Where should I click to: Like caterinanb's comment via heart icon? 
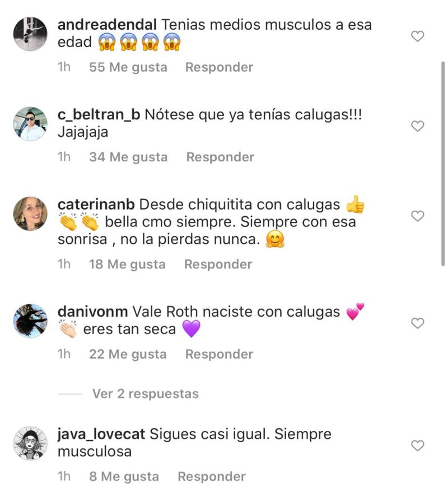[x=417, y=216]
